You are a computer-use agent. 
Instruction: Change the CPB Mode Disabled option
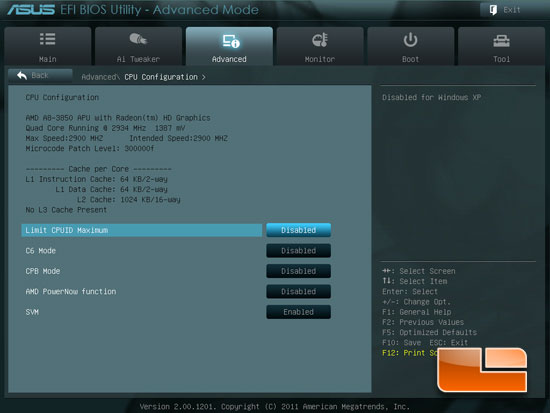pyautogui.click(x=299, y=271)
